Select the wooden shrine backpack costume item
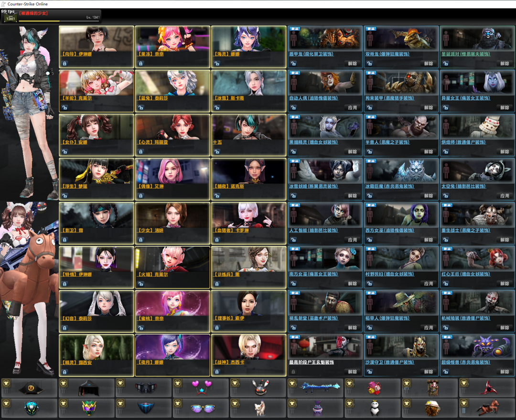The width and height of the screenshot is (516, 420). click(x=432, y=388)
